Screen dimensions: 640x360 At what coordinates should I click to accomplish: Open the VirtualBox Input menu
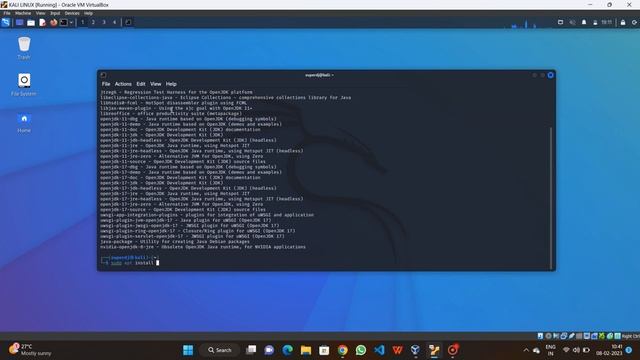click(55, 13)
